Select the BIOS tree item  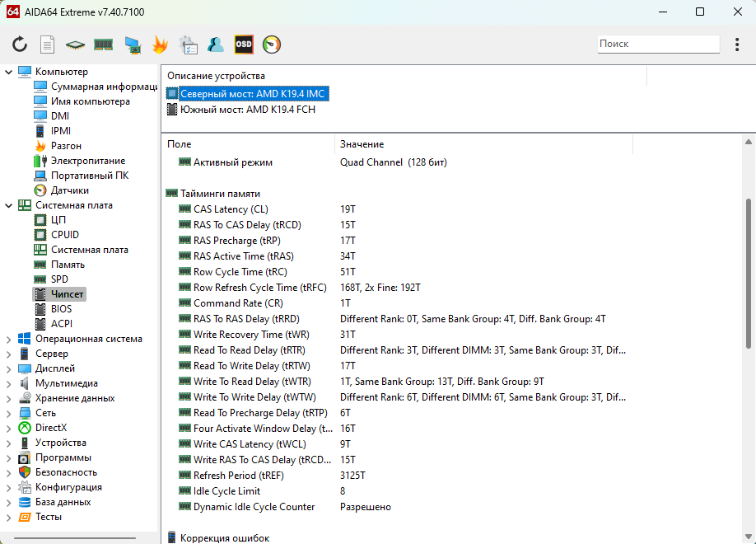click(61, 309)
